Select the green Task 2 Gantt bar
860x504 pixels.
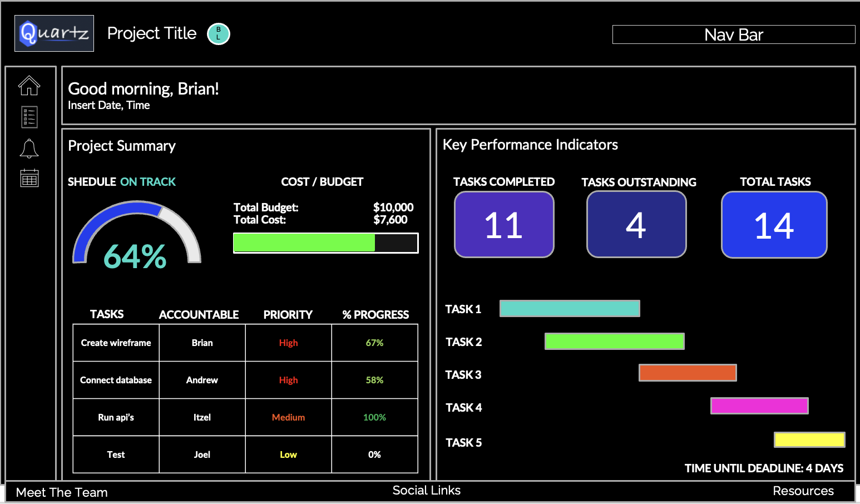coord(614,341)
